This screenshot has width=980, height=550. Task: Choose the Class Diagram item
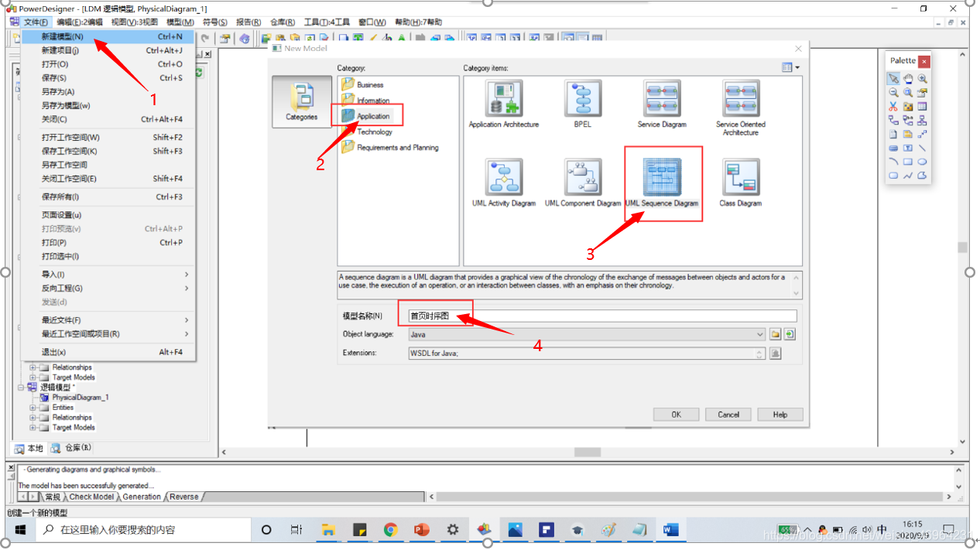(741, 183)
